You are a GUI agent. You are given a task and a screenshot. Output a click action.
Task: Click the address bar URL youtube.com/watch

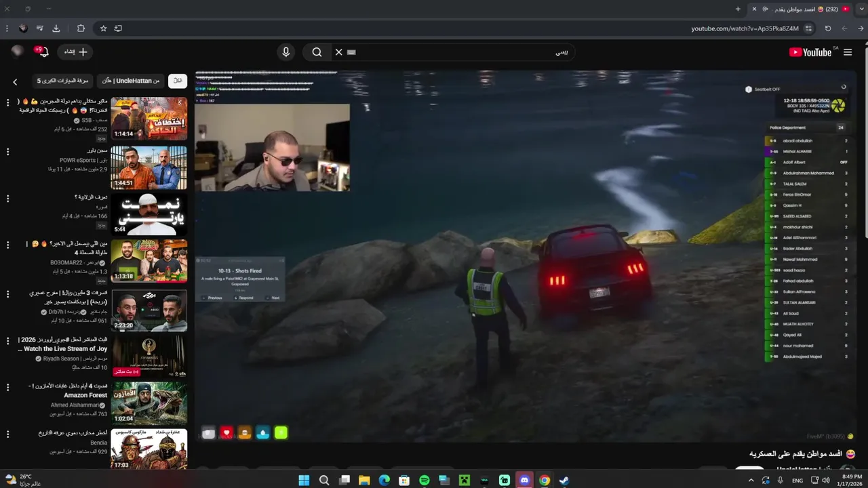click(x=745, y=28)
